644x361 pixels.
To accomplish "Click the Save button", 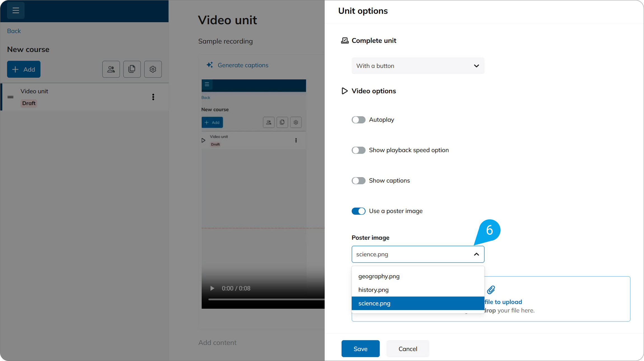I will (x=360, y=349).
